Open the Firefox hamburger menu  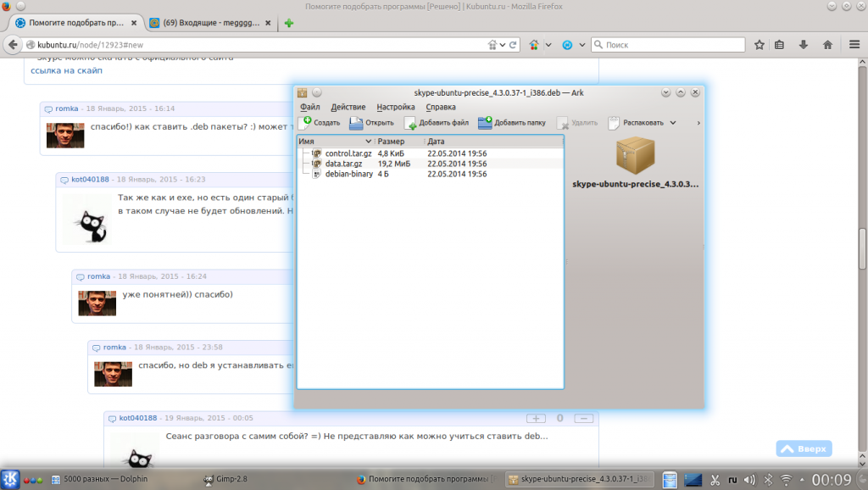(x=854, y=45)
